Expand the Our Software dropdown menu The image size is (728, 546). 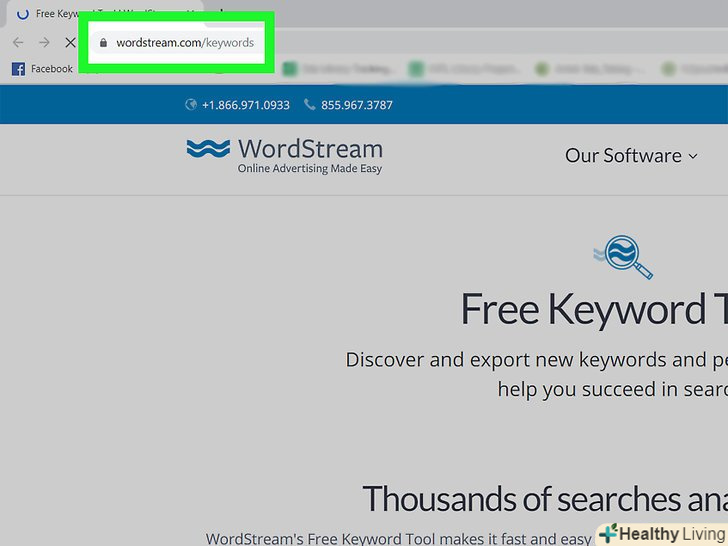coord(631,156)
